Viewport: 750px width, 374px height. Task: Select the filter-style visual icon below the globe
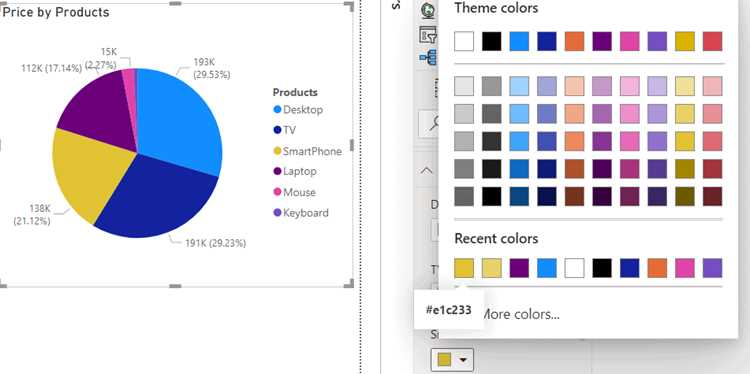click(x=429, y=35)
